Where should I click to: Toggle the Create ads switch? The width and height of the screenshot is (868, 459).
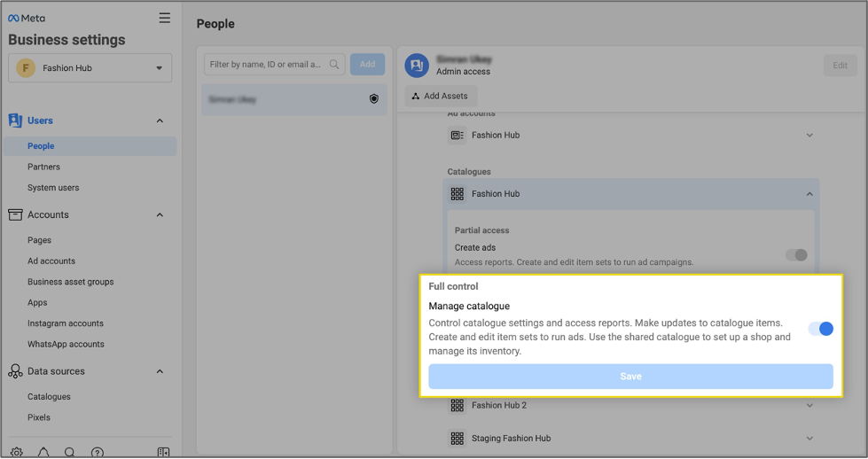(x=796, y=254)
